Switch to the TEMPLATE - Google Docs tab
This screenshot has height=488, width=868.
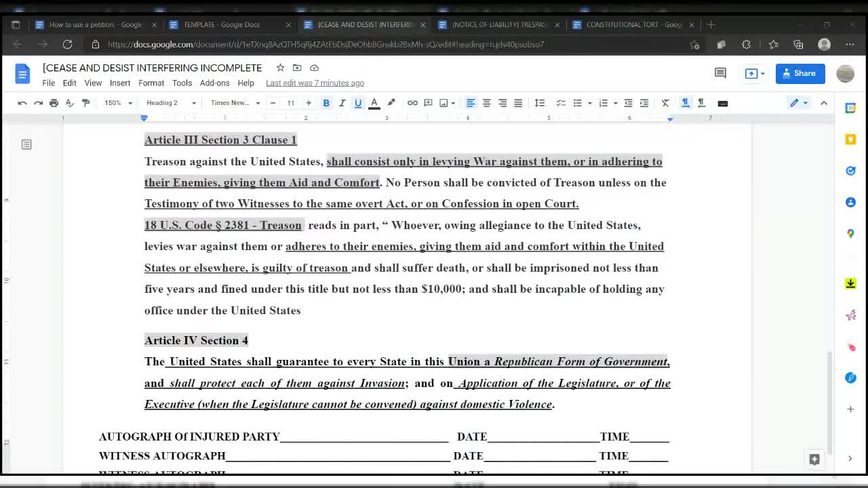pyautogui.click(x=229, y=24)
